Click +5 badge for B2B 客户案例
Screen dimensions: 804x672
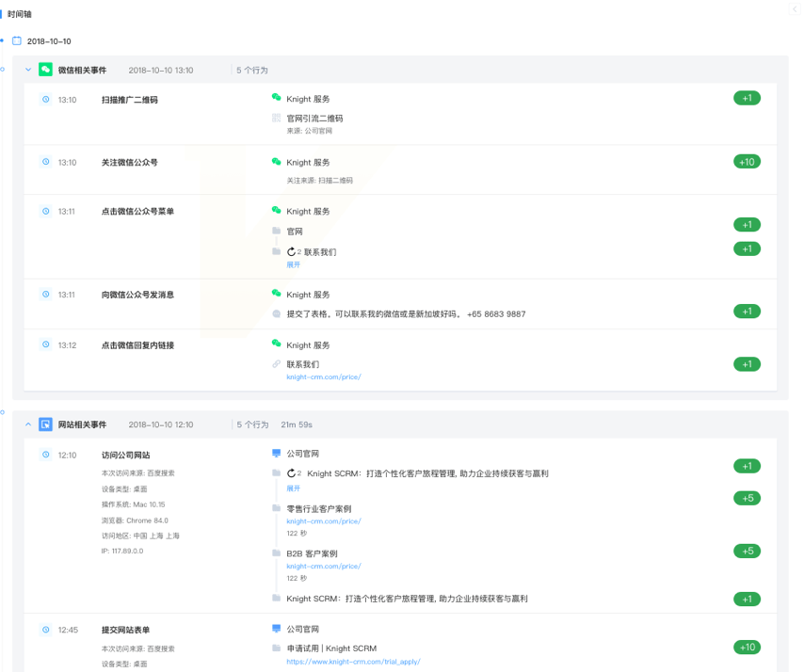coord(748,551)
